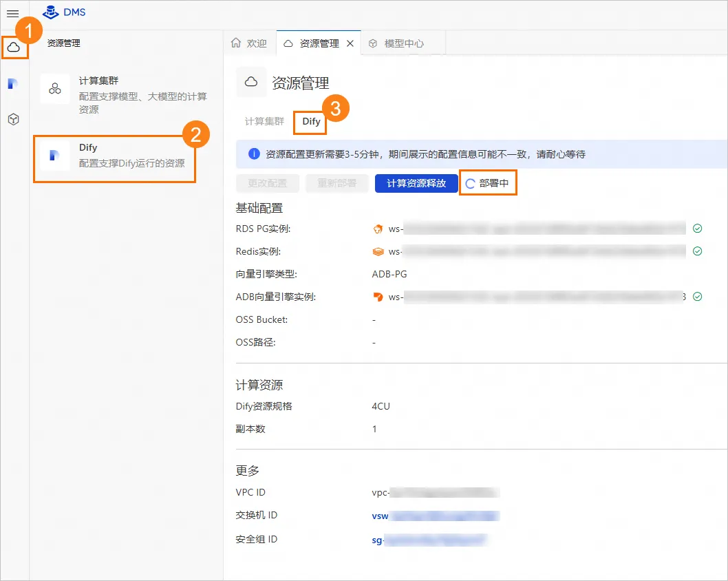Click the Dify logo in resource list
The height and width of the screenshot is (581, 728).
click(x=54, y=155)
